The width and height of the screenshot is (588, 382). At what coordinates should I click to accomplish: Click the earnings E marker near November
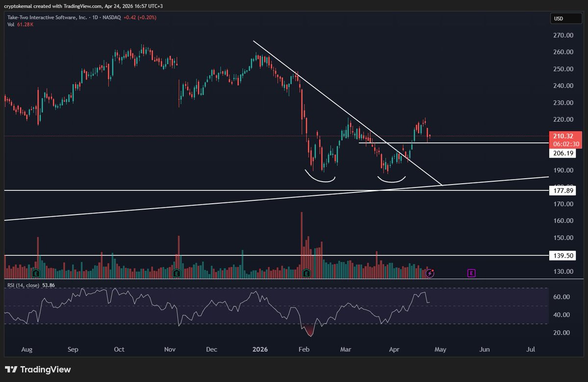tap(176, 273)
